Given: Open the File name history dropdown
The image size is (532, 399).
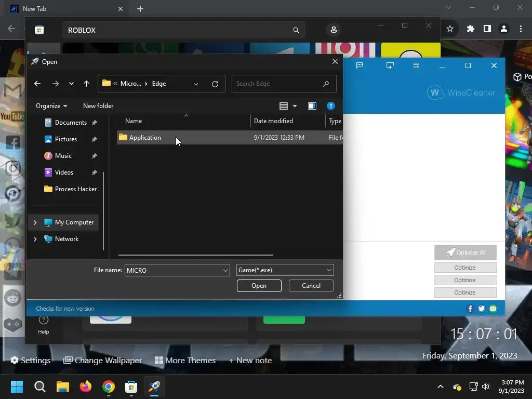Looking at the screenshot, I should click(225, 270).
